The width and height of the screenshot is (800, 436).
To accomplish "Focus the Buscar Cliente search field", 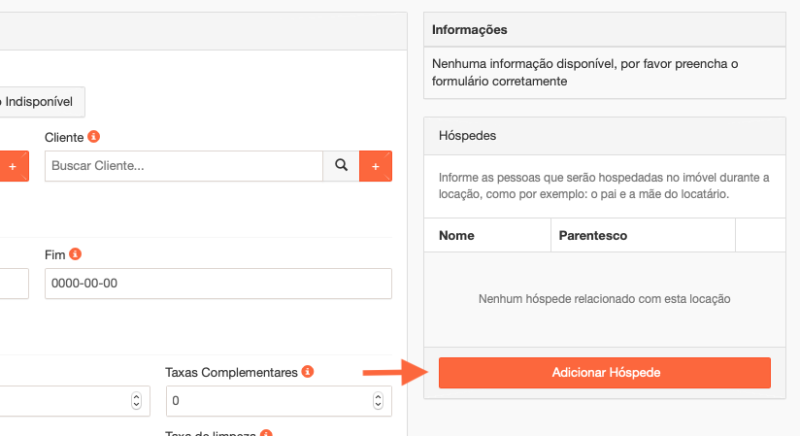I will (x=183, y=166).
